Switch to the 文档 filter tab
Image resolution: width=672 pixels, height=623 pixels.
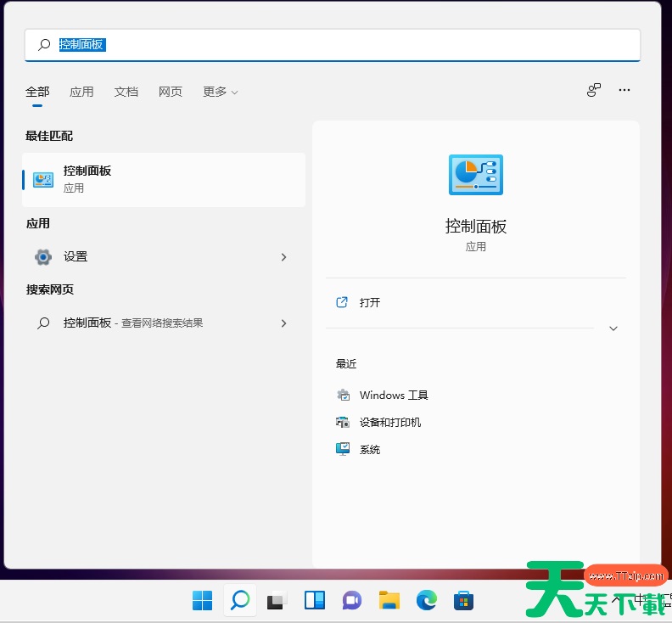126,92
